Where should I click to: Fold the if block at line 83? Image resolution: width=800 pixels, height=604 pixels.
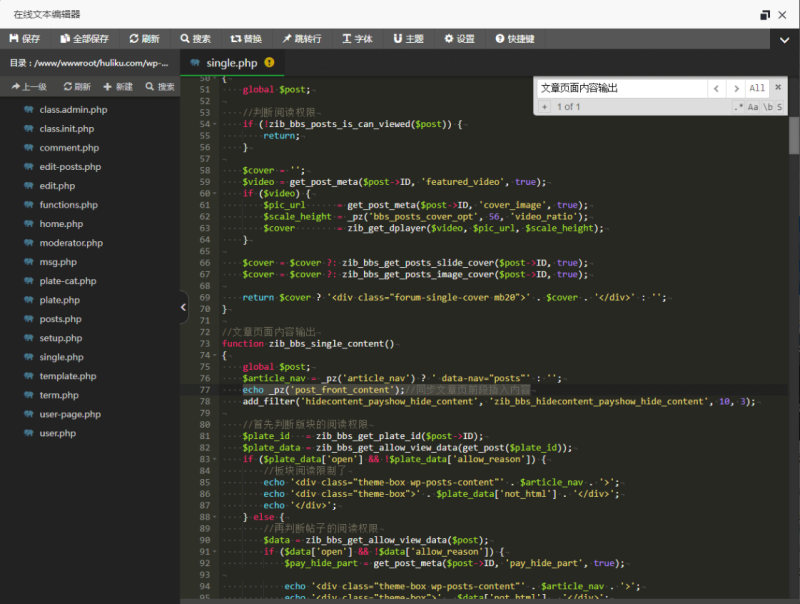tap(215, 460)
